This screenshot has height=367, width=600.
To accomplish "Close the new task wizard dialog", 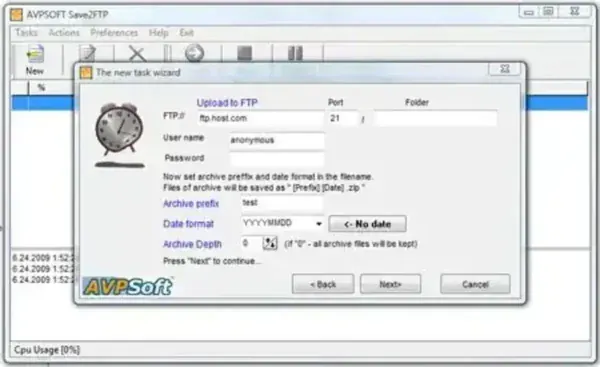I will point(505,69).
